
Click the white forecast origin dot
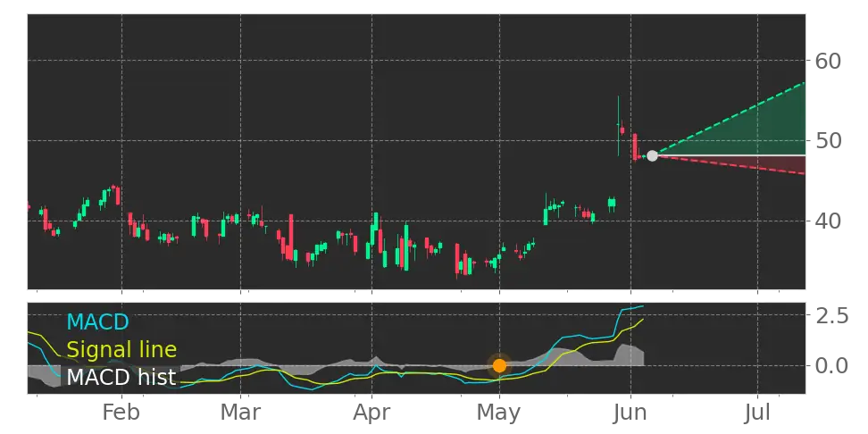652,155
